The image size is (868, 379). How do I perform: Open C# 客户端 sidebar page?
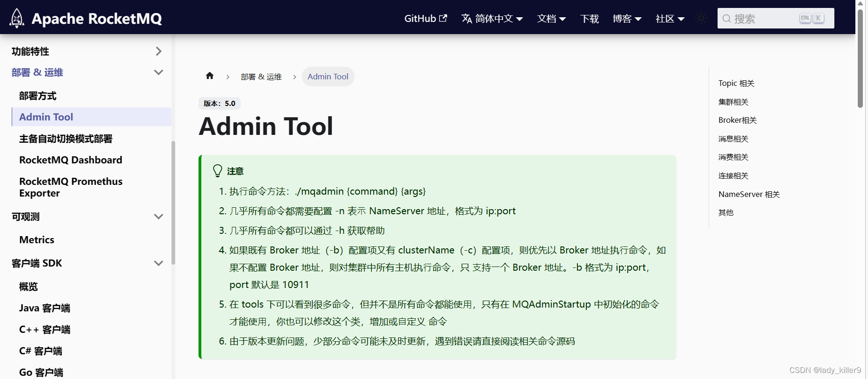coord(41,351)
